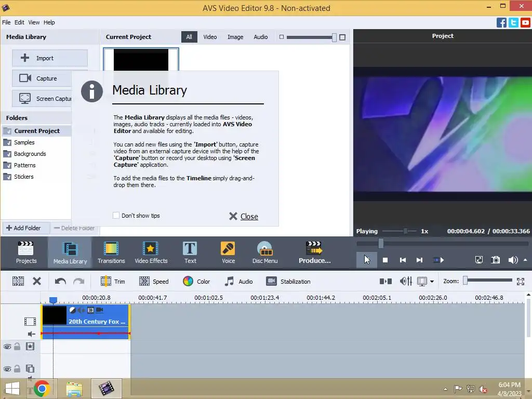Screen dimensions: 532x399
Task: Expand the preview display mode dropdown arrow
Action: coord(432,281)
